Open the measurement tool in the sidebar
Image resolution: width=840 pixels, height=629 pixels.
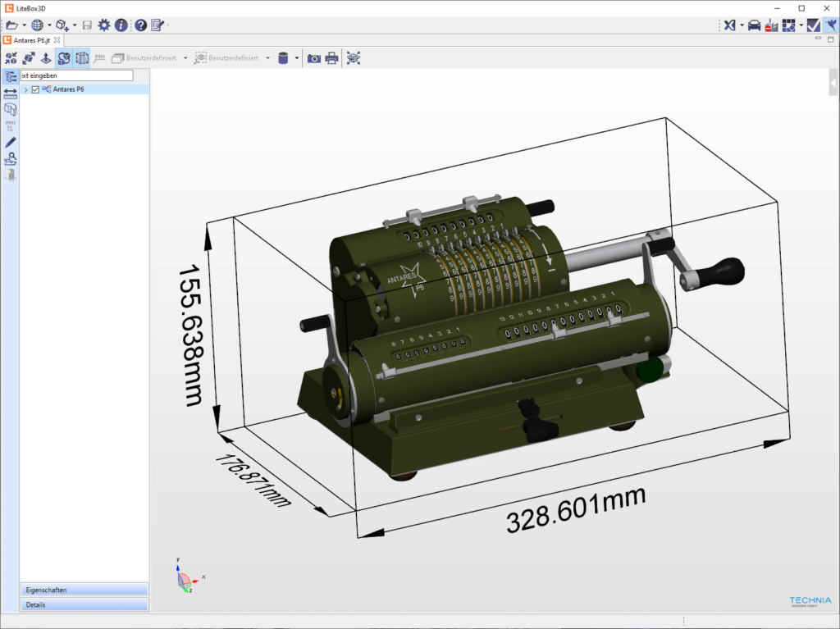click(x=10, y=93)
